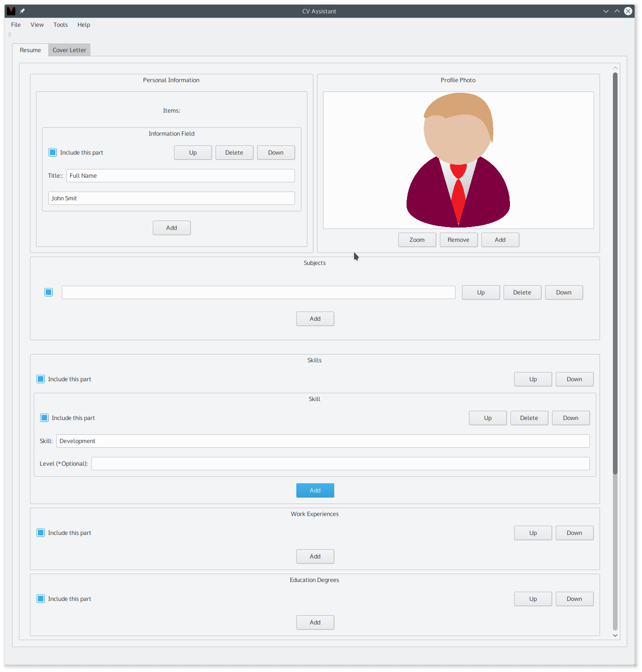Move the subject row down
The width and height of the screenshot is (642, 672).
pyautogui.click(x=564, y=293)
